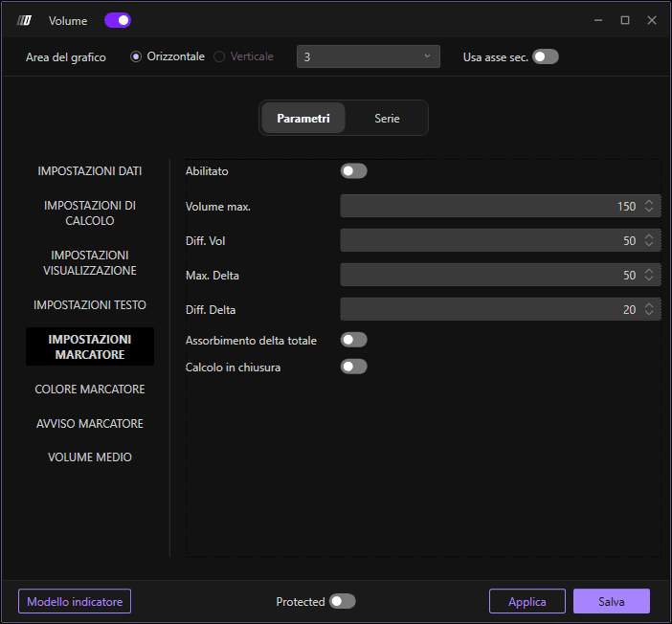
Task: Enable Calcolo in chiusura toggle
Action: click(x=353, y=367)
